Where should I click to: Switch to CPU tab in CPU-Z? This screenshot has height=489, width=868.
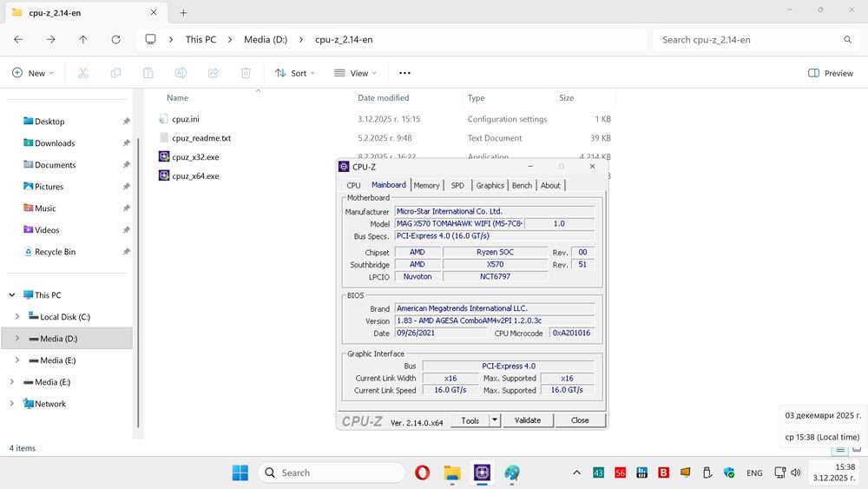click(354, 186)
